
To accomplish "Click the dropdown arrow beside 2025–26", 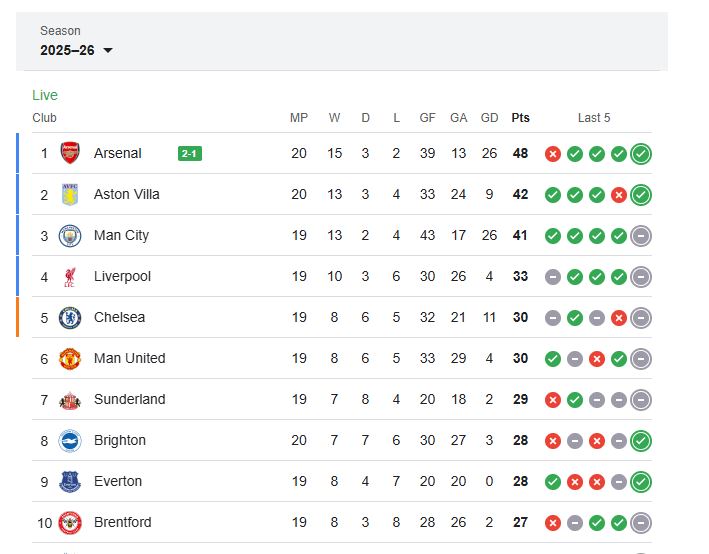I will pos(108,51).
